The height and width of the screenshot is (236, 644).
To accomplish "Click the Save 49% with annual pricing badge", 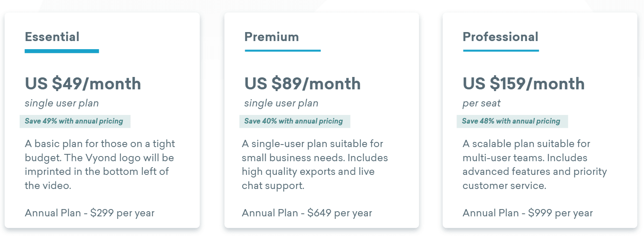I will click(75, 121).
